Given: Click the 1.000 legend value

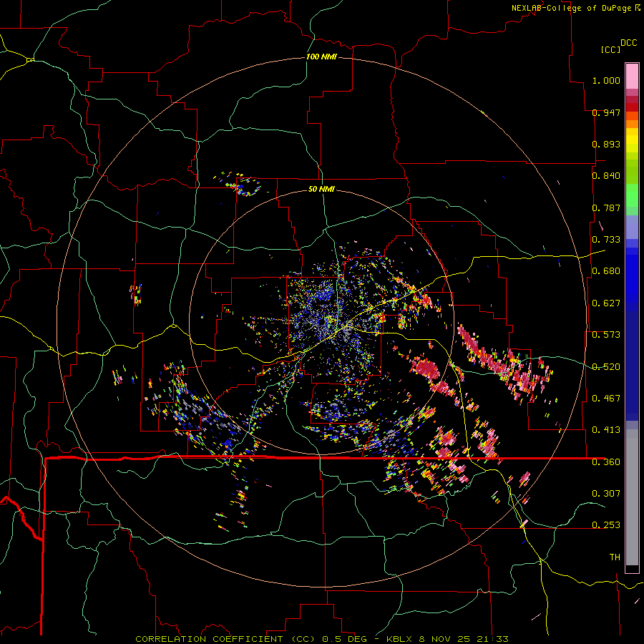Looking at the screenshot, I should pyautogui.click(x=606, y=80).
